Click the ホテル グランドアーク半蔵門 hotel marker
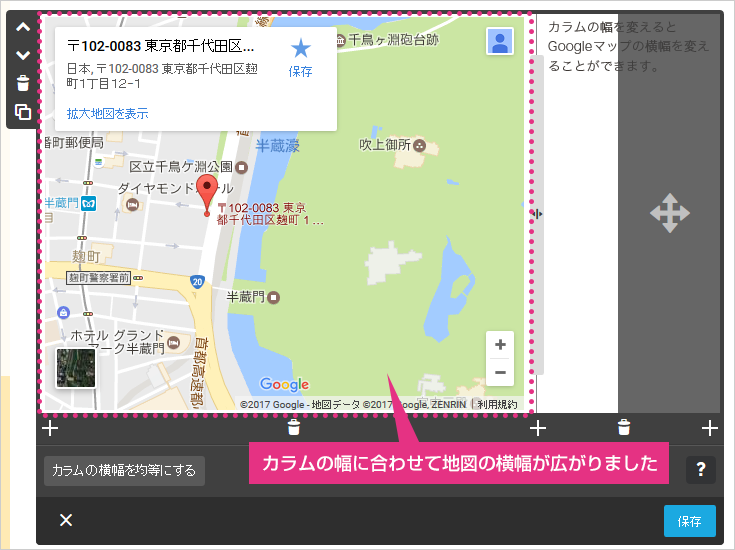 coord(173,342)
